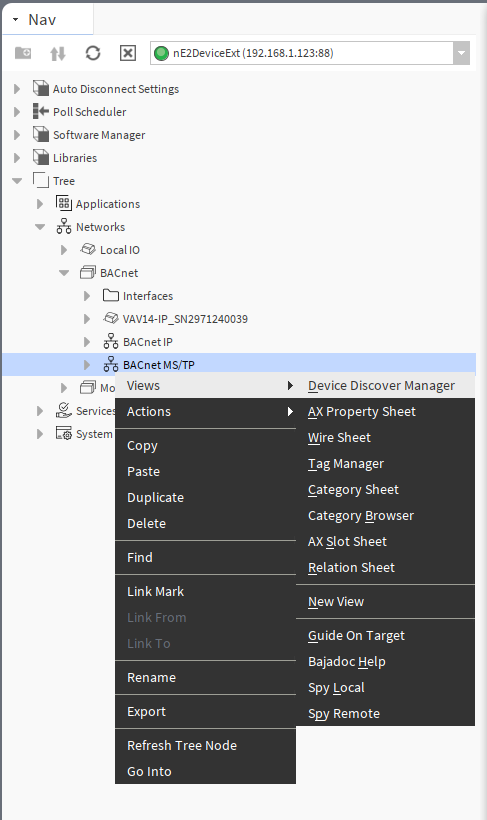Viewport: 487px width, 820px height.
Task: Click the BACnet MS/TP network icon
Action: pyautogui.click(x=111, y=365)
